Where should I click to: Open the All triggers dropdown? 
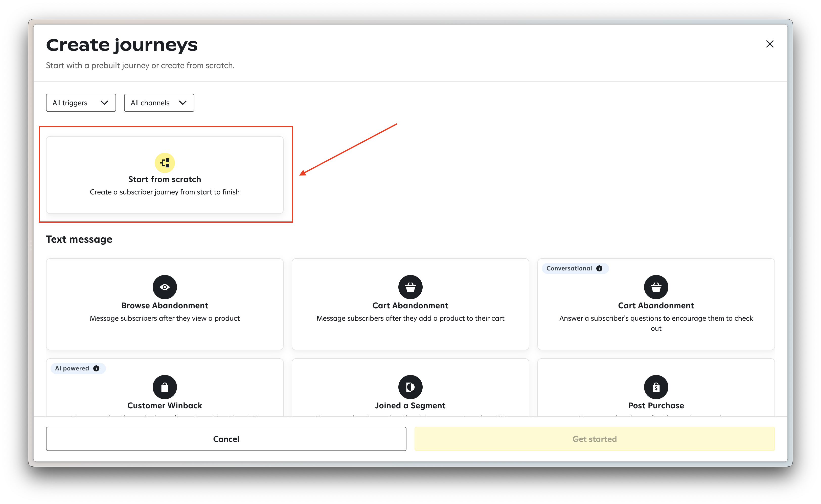click(81, 103)
